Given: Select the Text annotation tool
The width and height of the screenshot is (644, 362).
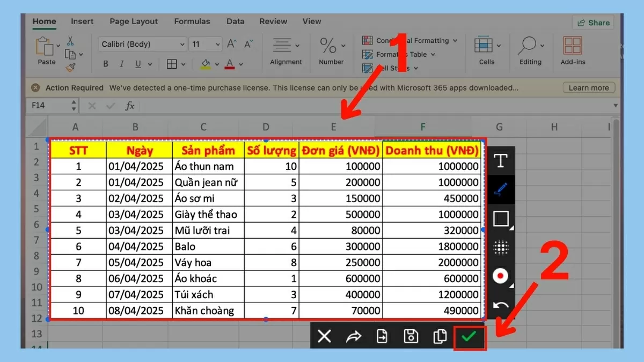Looking at the screenshot, I should pos(500,160).
